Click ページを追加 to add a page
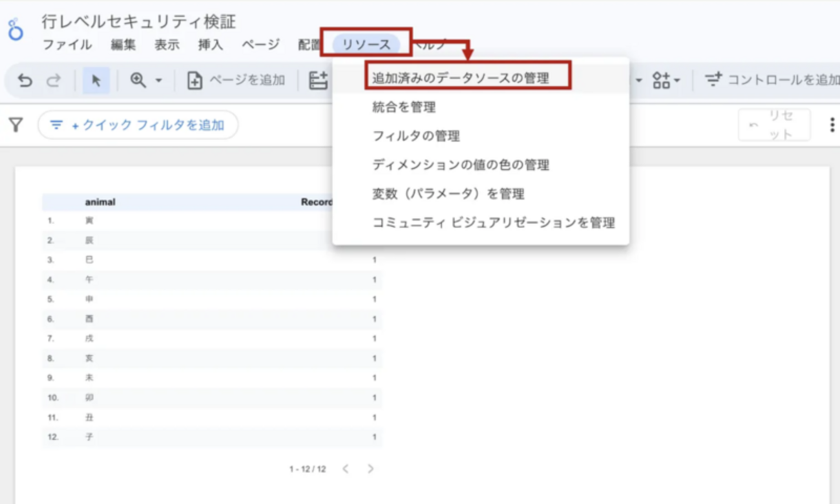This screenshot has width=840, height=504. (x=236, y=81)
